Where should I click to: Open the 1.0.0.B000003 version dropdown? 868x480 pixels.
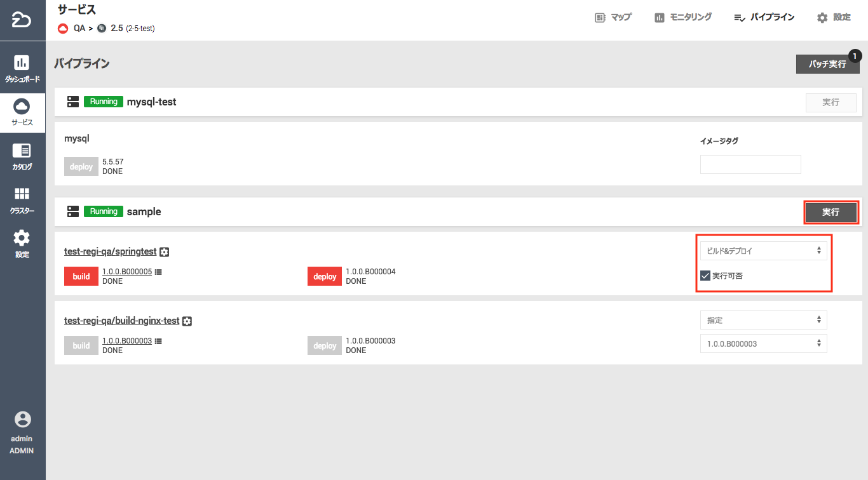point(763,343)
